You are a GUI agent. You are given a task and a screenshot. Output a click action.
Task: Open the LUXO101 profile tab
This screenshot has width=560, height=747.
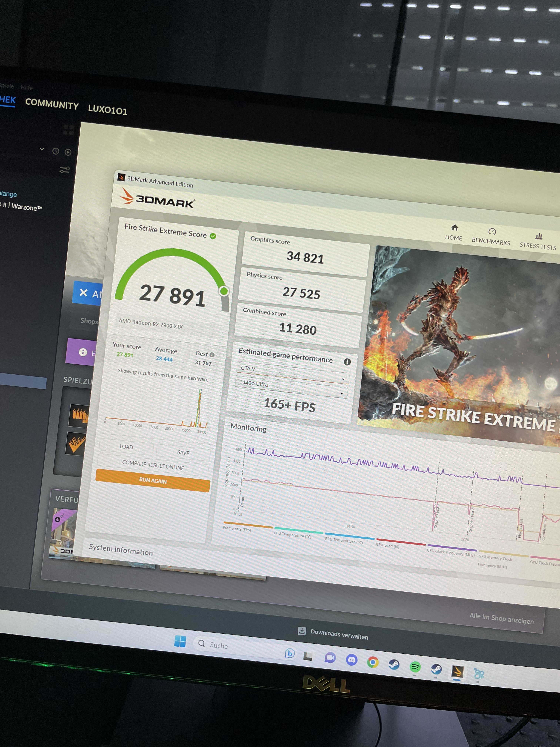pyautogui.click(x=107, y=110)
